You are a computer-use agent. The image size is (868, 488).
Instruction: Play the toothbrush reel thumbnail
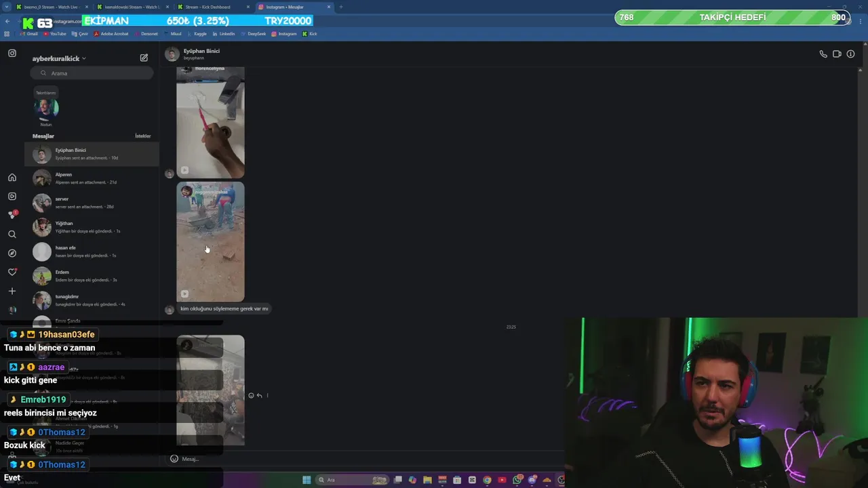pyautogui.click(x=210, y=122)
